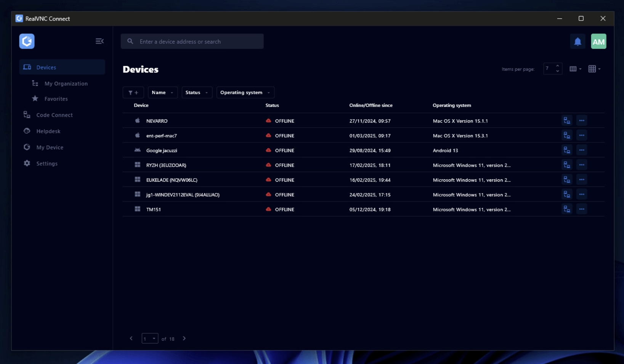Increase items per page with up arrow

pyautogui.click(x=558, y=66)
